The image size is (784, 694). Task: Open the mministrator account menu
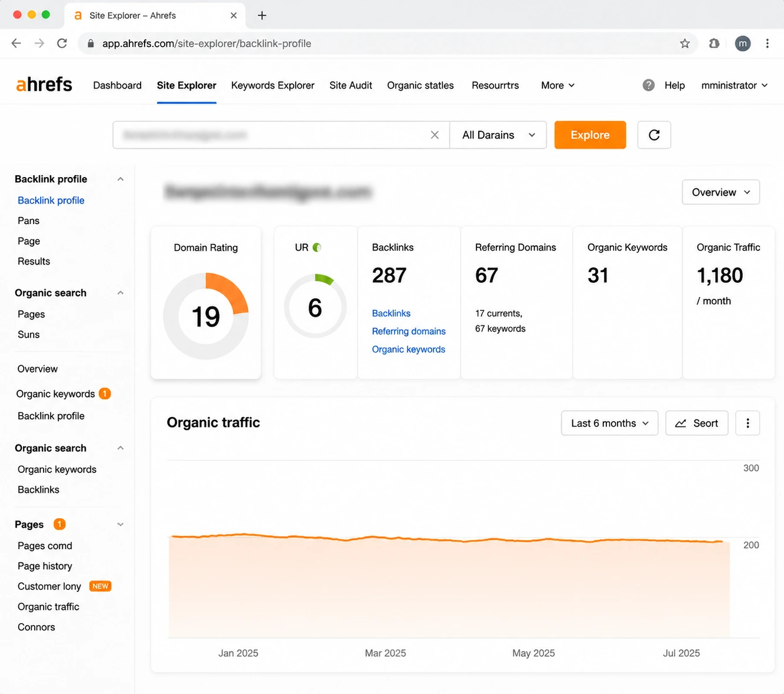735,85
